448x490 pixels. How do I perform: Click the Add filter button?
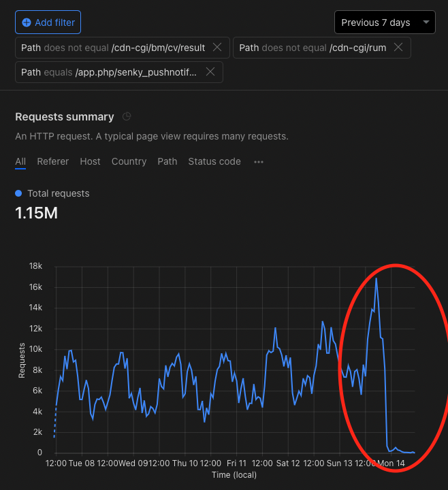(48, 22)
